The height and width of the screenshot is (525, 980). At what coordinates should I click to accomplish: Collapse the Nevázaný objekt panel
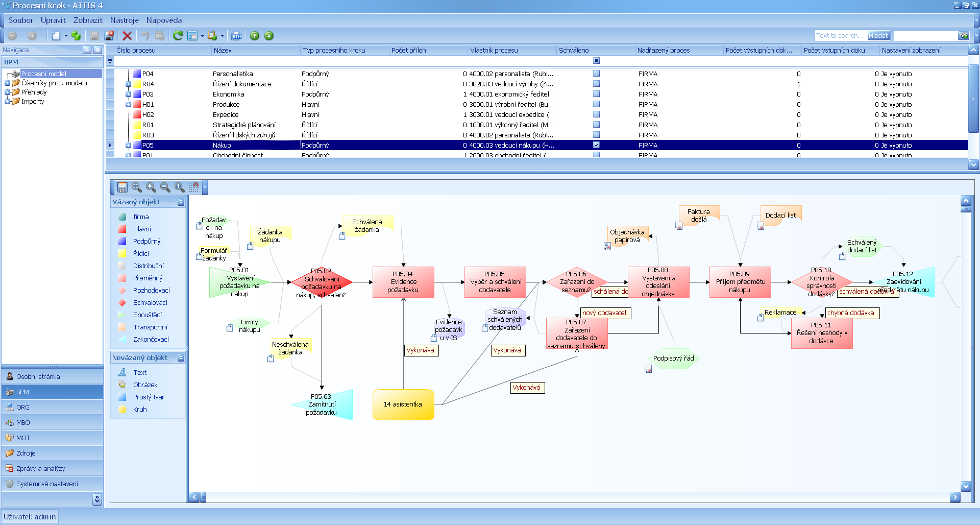coord(181,358)
